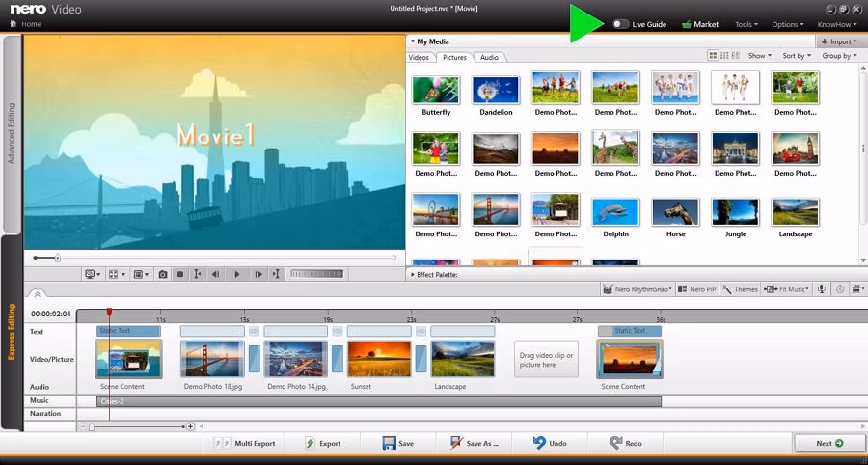Expand the Effect Palette panel
This screenshot has height=465, width=868.
pos(413,275)
